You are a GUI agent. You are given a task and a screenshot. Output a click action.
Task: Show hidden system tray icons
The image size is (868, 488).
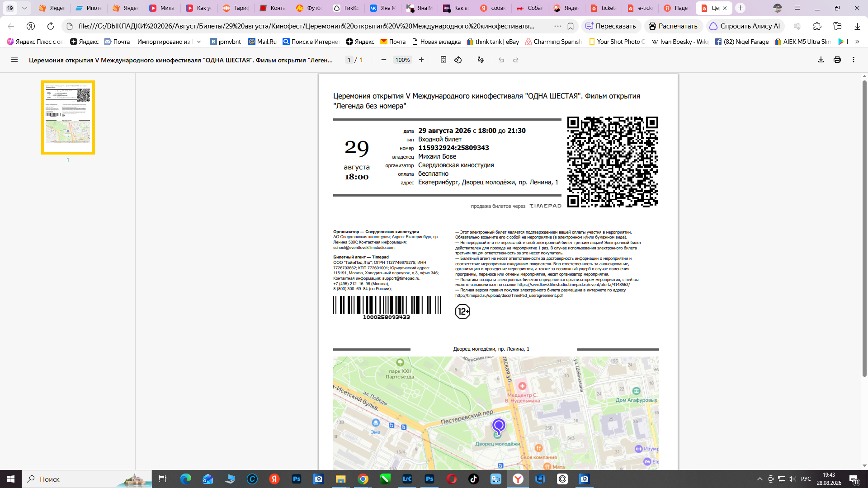759,479
